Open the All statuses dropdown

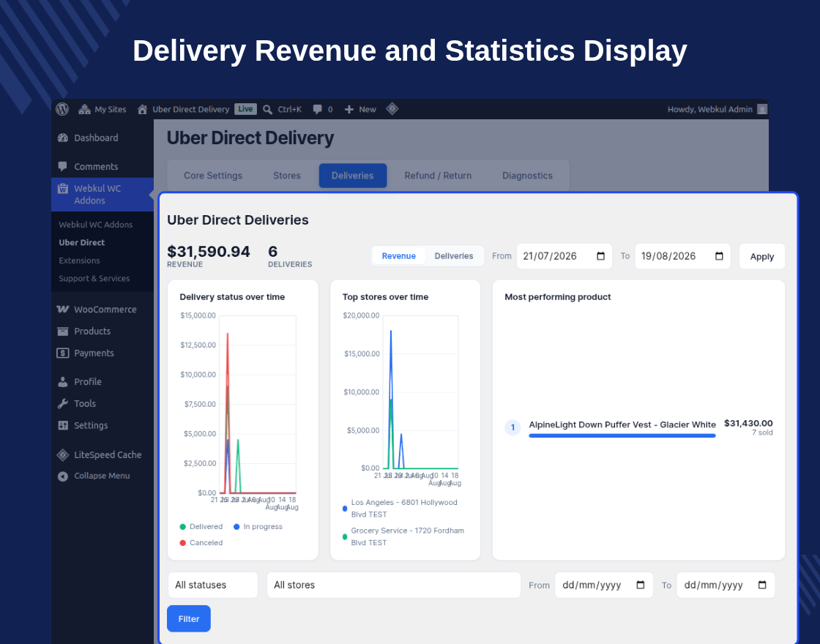click(213, 585)
